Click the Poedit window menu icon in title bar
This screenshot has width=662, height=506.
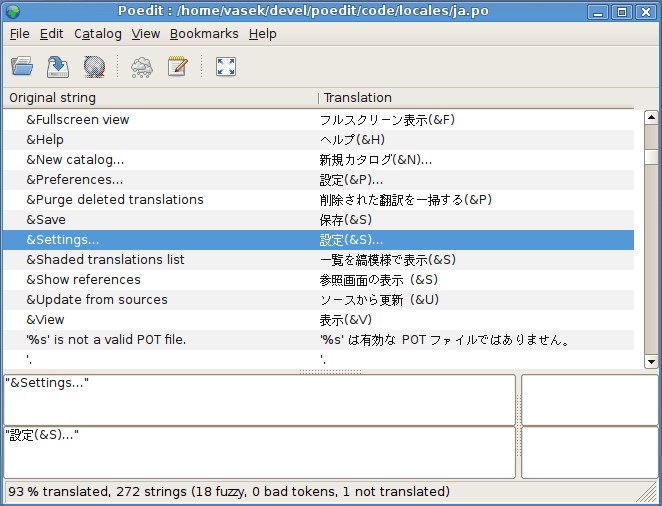(x=12, y=12)
